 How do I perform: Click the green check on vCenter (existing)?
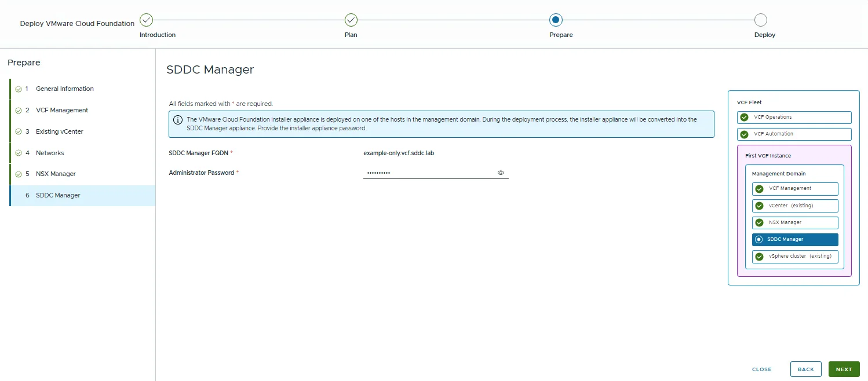click(759, 206)
